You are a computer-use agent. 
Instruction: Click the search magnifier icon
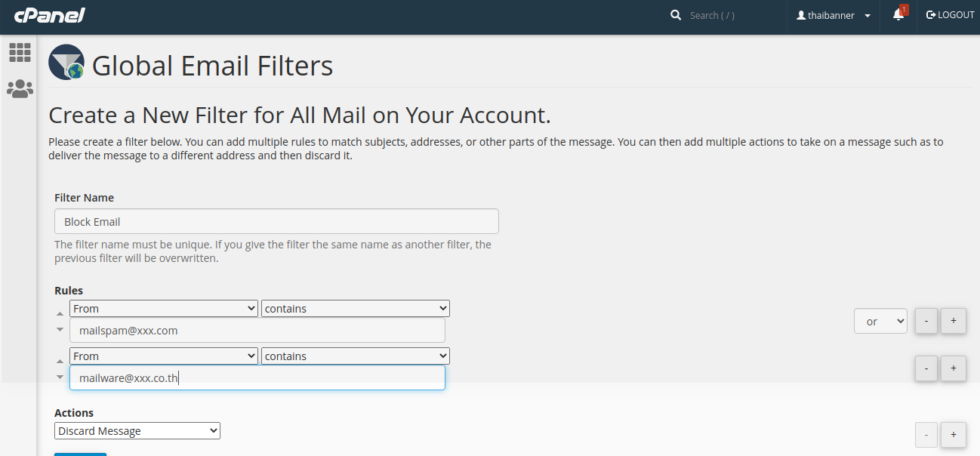[676, 15]
